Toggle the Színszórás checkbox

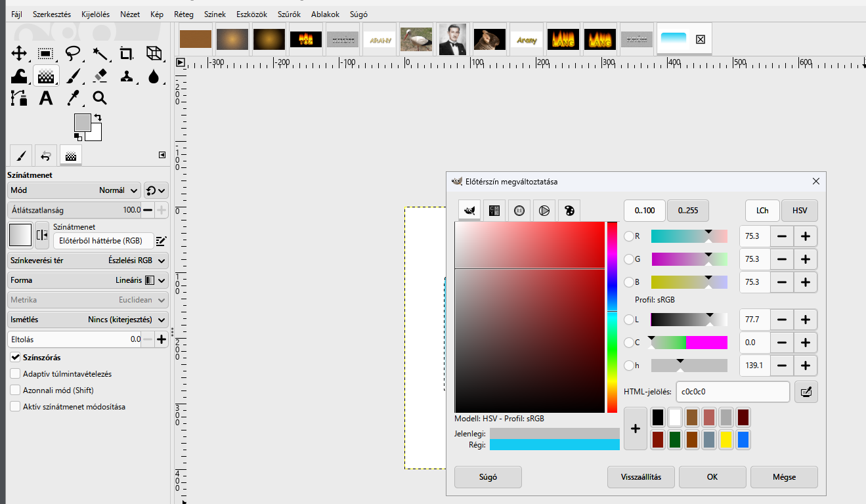(x=15, y=358)
